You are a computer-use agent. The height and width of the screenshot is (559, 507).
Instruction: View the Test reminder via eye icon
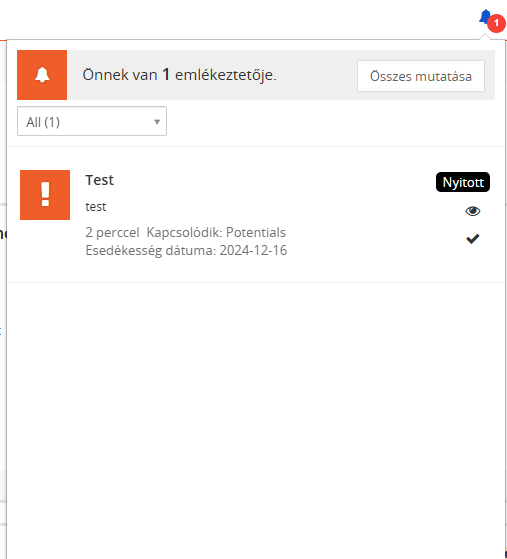pyautogui.click(x=473, y=211)
